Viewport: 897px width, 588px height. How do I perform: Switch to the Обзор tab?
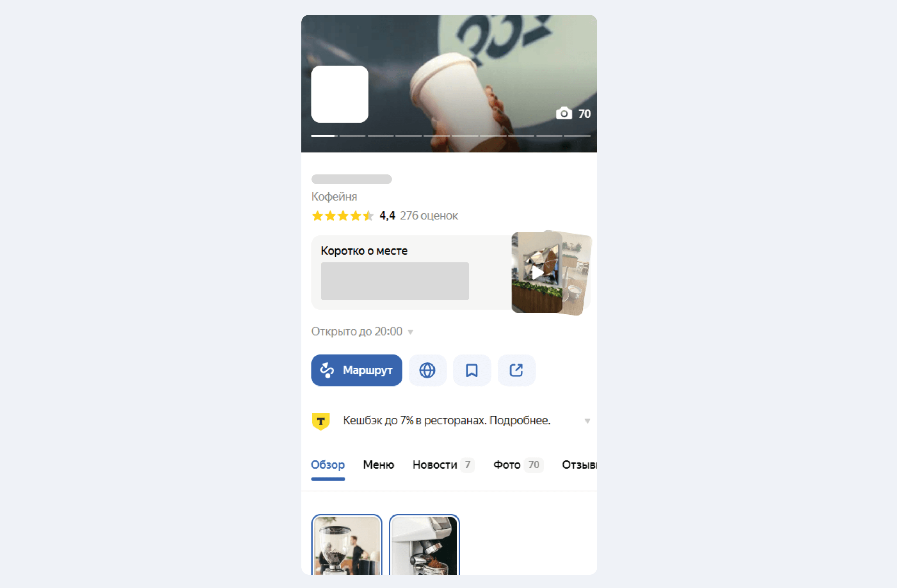point(328,465)
